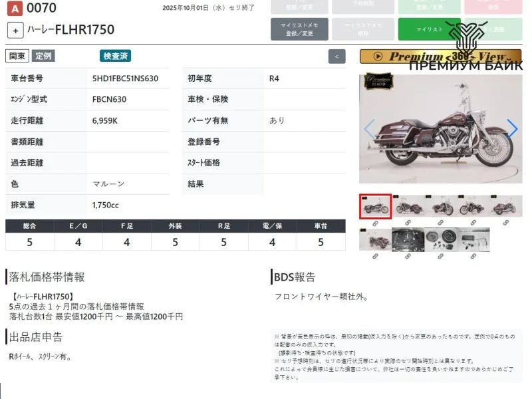Click link icon under the engine close-up thumbnail
The height and width of the screenshot is (399, 532).
(408, 256)
